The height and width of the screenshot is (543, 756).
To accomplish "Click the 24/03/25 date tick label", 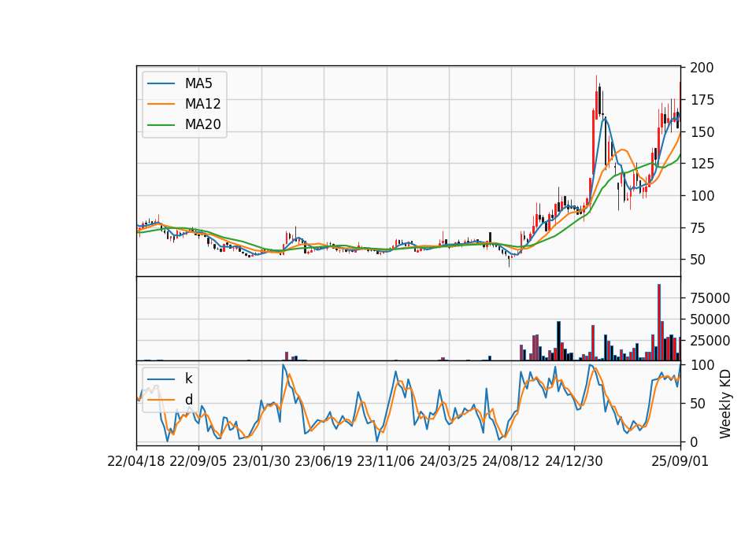I will pyautogui.click(x=448, y=462).
